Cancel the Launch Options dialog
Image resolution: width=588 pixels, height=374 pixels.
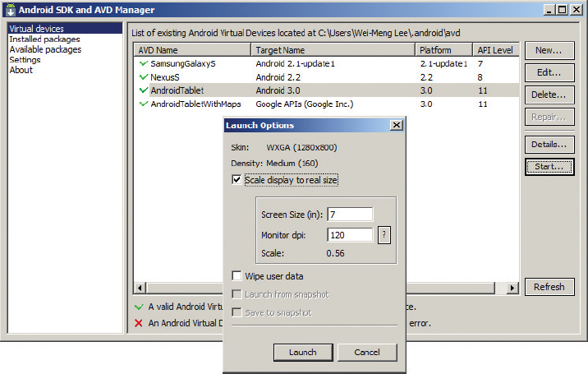click(x=367, y=353)
